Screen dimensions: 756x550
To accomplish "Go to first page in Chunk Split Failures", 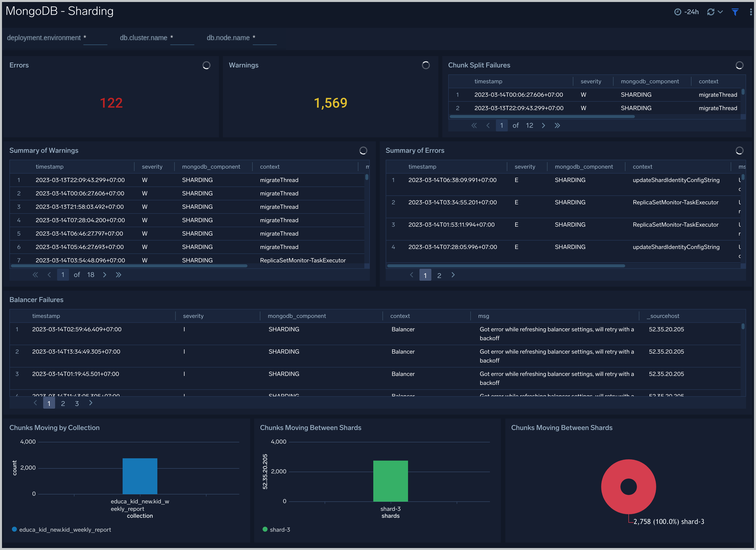I will point(474,125).
